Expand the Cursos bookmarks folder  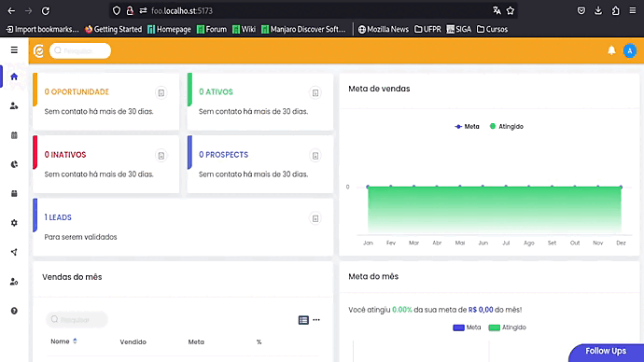492,29
